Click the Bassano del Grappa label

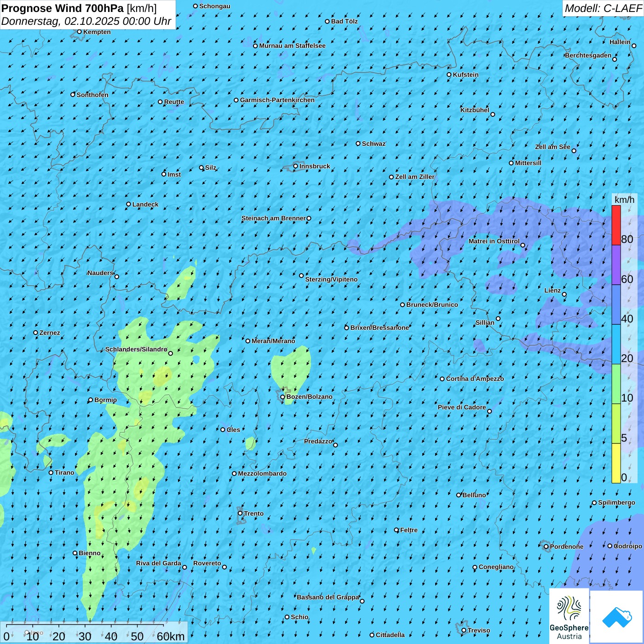coord(328,597)
